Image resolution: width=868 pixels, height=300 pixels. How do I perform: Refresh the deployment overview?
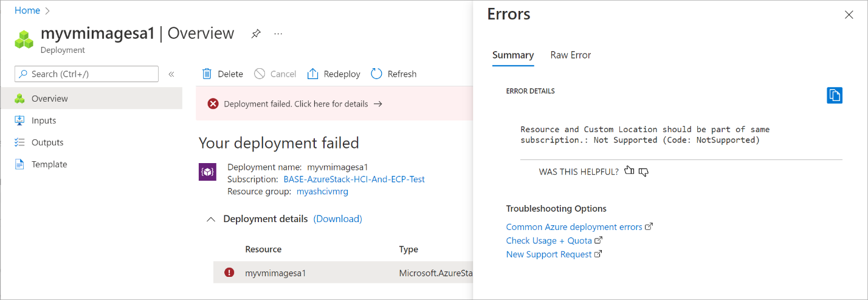(393, 74)
